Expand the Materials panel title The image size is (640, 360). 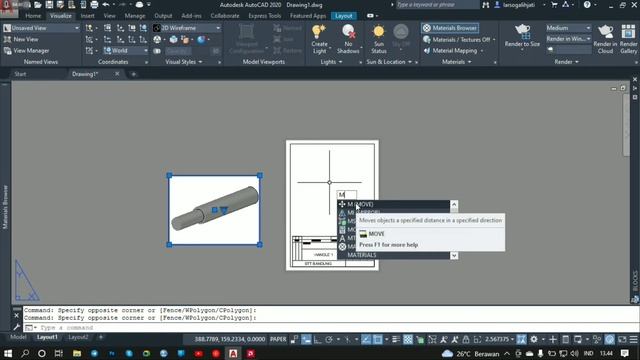tap(456, 62)
